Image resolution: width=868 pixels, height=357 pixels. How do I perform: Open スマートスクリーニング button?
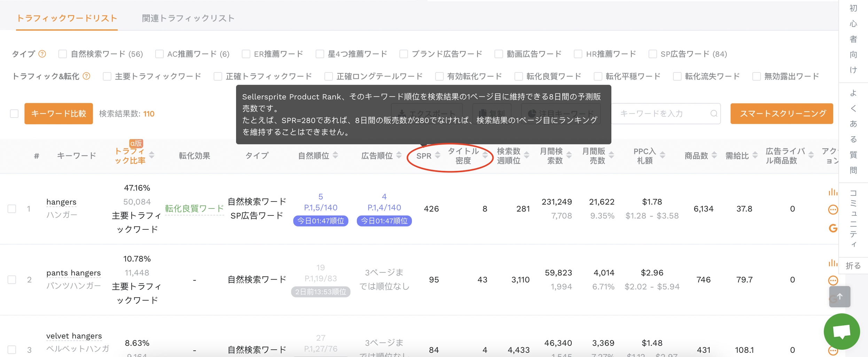[x=781, y=114]
